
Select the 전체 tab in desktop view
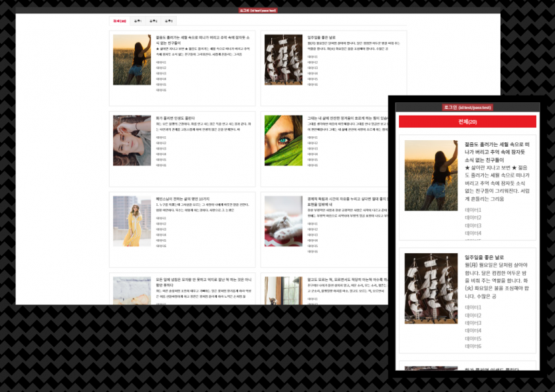120,21
